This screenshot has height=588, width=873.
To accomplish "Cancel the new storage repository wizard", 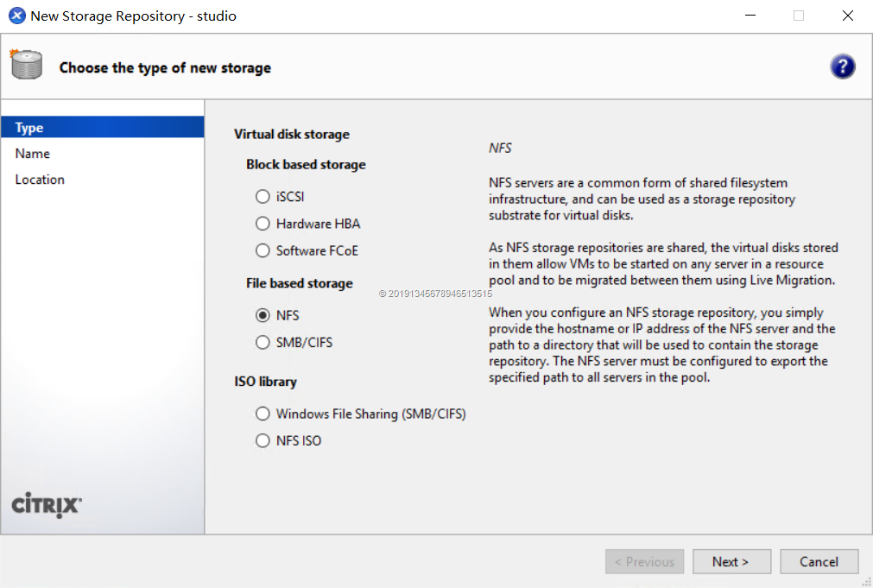I will (x=819, y=561).
